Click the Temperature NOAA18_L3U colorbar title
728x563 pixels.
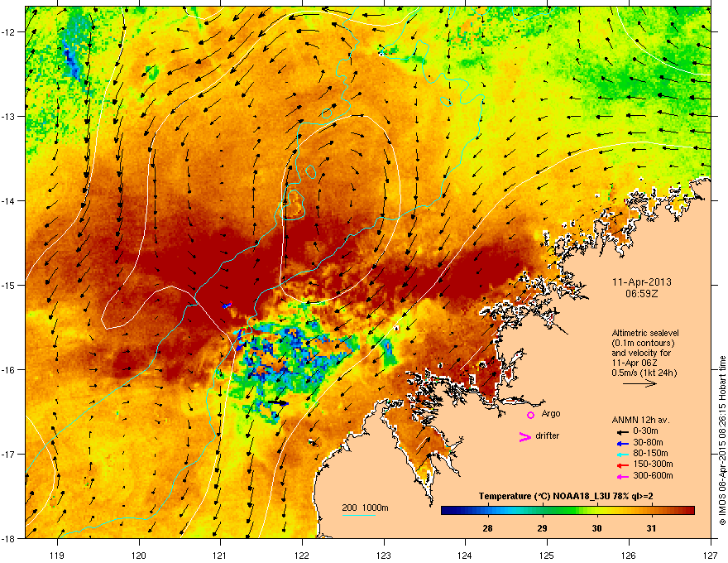(566, 497)
